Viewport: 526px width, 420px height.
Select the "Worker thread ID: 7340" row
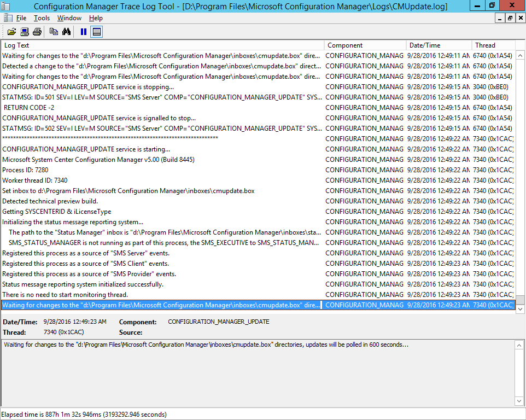258,180
